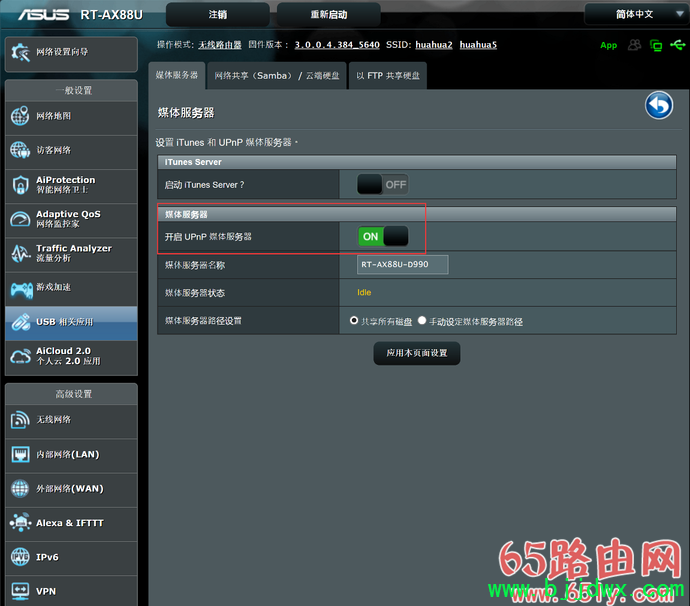Click the LAN monitor icon
Image resolution: width=690 pixels, height=606 pixels.
coord(20,454)
